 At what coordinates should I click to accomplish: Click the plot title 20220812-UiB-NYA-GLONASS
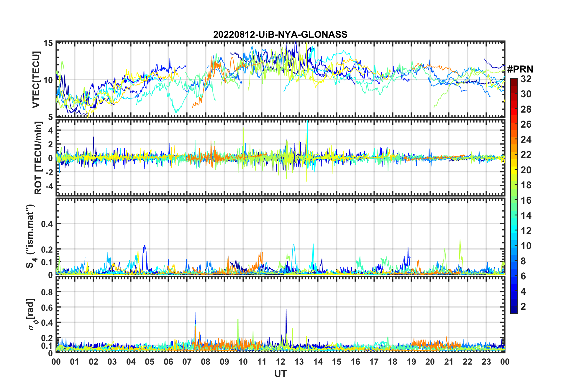coord(280,34)
